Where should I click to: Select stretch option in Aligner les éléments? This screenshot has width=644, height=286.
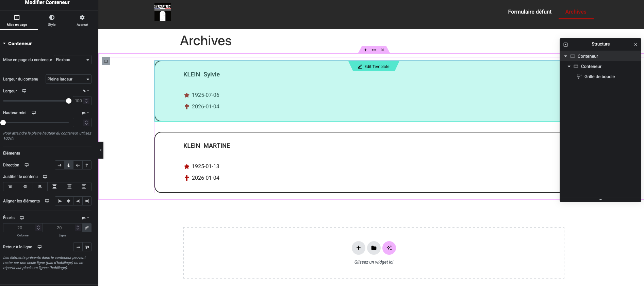coord(87,201)
